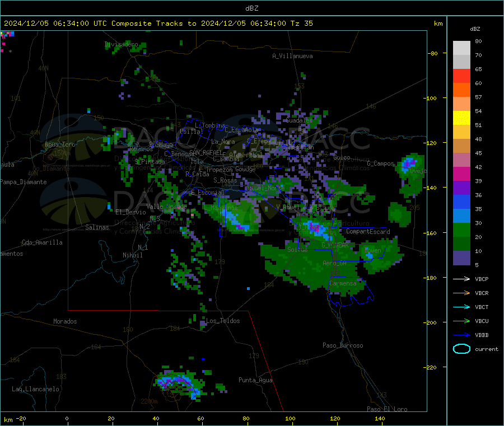Click the 'Agua_Toro' map label
504x426 pixels.
coord(60,144)
